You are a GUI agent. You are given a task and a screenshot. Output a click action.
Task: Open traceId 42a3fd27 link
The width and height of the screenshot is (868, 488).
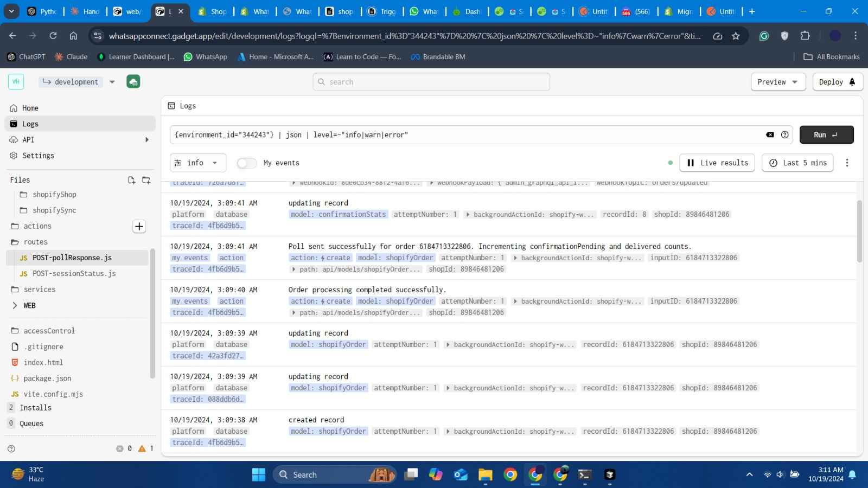(208, 356)
